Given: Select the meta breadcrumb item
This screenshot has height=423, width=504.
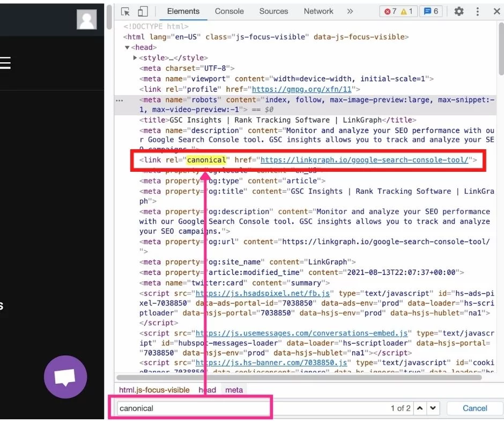Looking at the screenshot, I should (x=234, y=390).
